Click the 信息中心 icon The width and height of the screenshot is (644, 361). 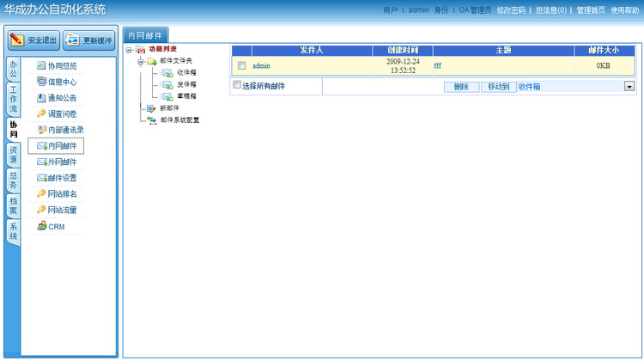click(x=41, y=82)
